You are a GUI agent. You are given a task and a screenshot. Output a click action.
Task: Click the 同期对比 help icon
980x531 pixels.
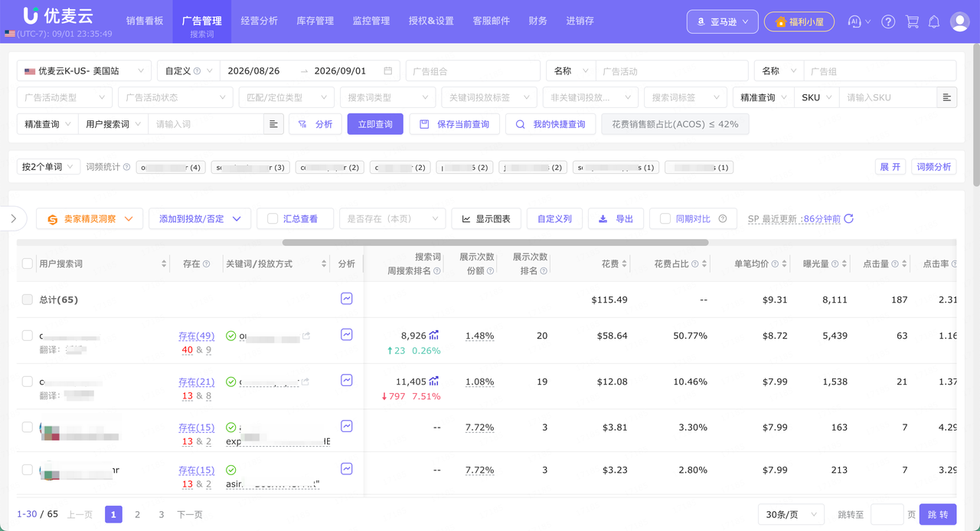coord(723,218)
